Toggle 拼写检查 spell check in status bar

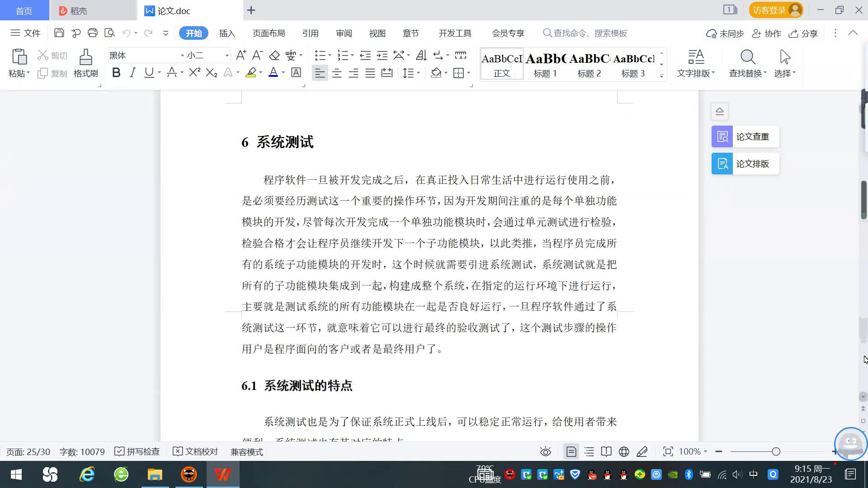tap(137, 451)
